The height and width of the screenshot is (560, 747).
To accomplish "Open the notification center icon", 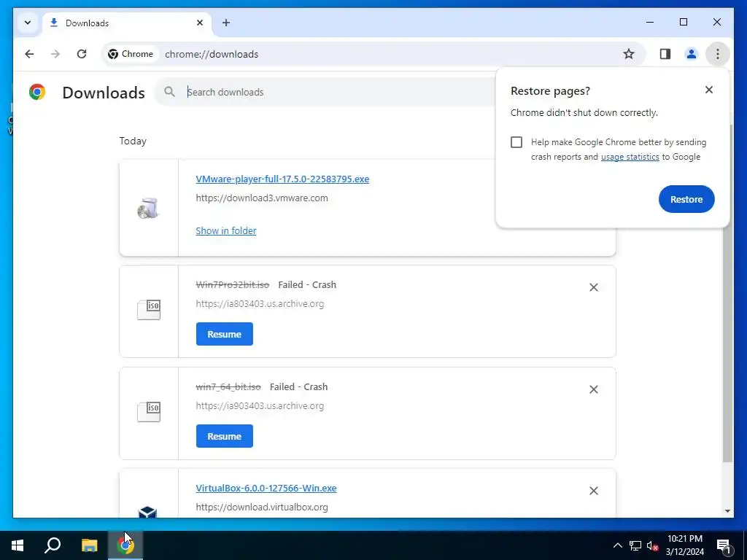I will 724,545.
